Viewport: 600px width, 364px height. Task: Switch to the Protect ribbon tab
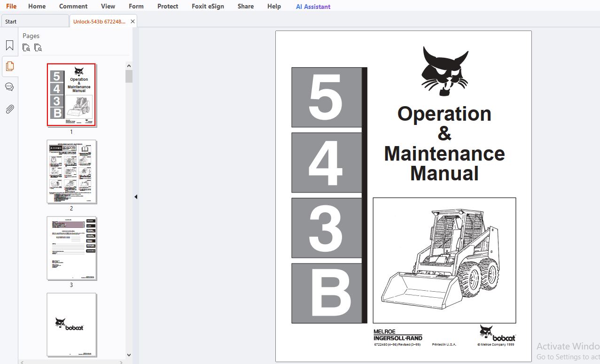pyautogui.click(x=168, y=6)
